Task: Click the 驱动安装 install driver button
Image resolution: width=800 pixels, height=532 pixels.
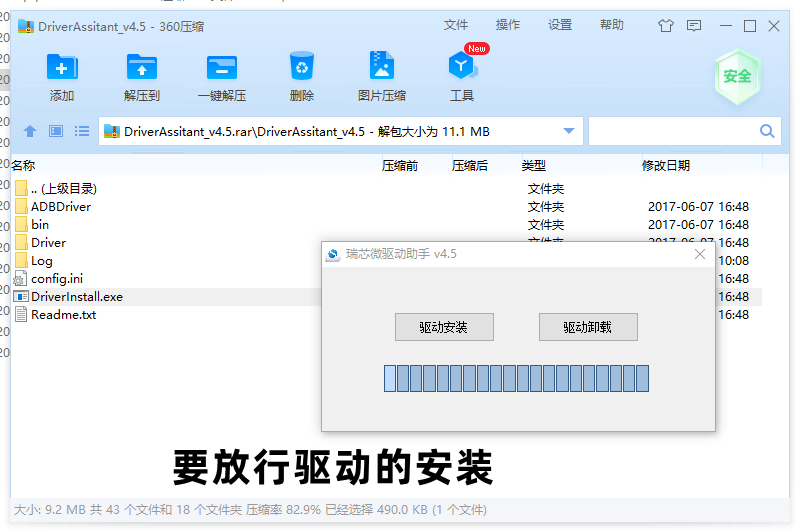Action: (443, 327)
